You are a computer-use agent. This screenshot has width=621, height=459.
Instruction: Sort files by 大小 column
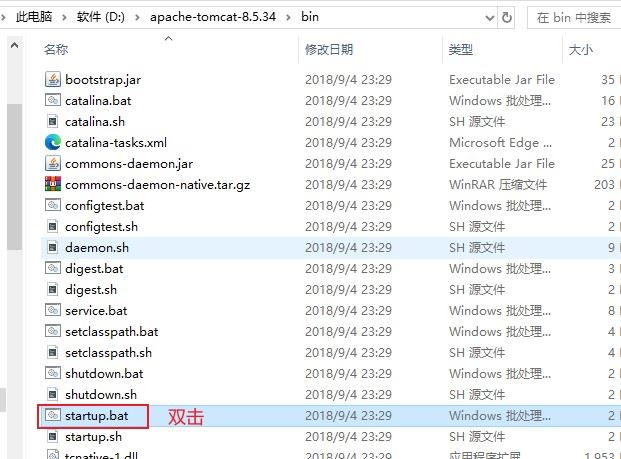(x=581, y=50)
